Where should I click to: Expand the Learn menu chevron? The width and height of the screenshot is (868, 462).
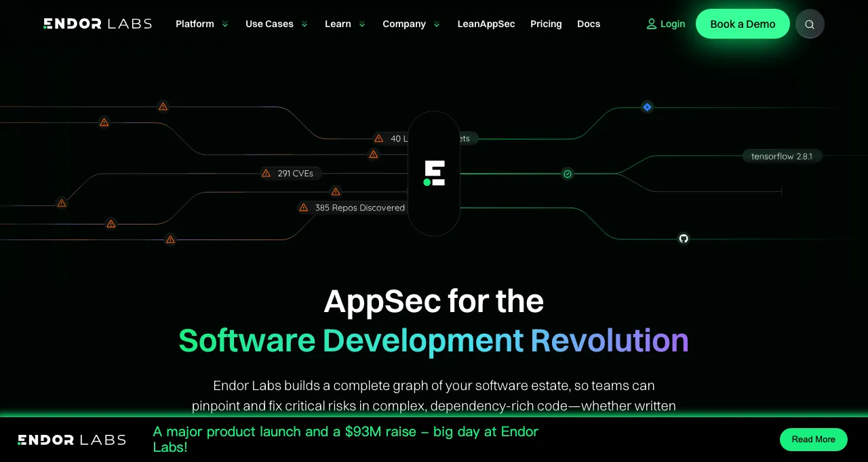tap(362, 24)
